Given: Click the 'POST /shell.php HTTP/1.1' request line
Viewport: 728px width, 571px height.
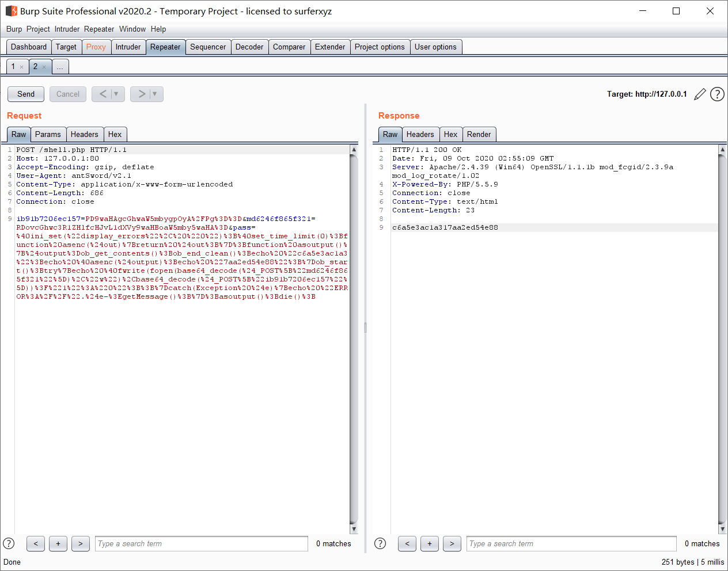Looking at the screenshot, I should click(71, 150).
